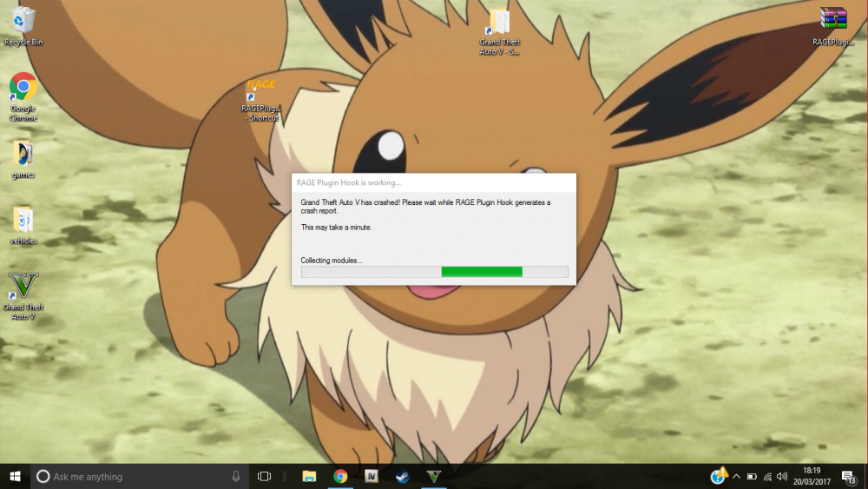Click the battery status tray icon
The width and height of the screenshot is (868, 489).
[752, 476]
